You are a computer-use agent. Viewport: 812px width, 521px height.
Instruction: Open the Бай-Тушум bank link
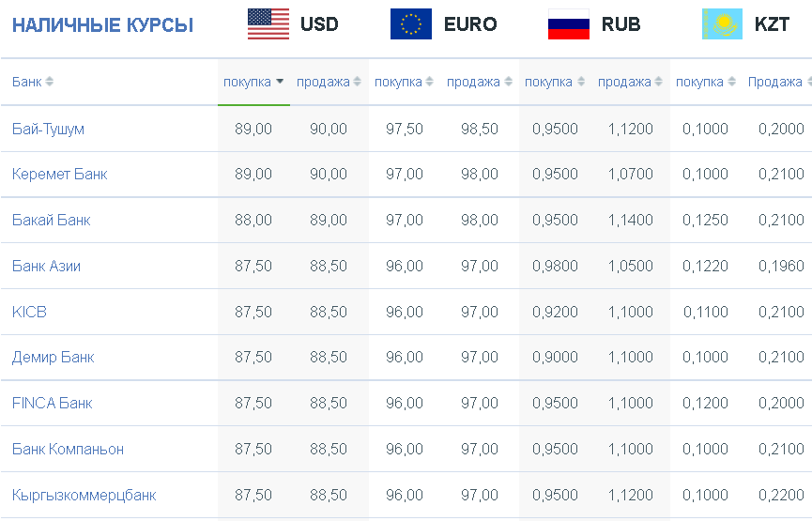coord(48,129)
